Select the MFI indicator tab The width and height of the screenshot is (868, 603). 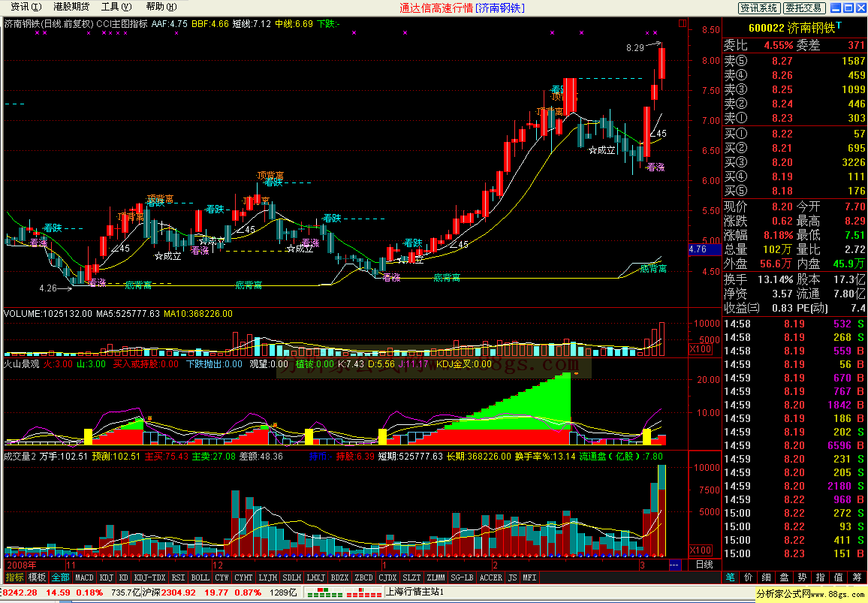coord(529,577)
